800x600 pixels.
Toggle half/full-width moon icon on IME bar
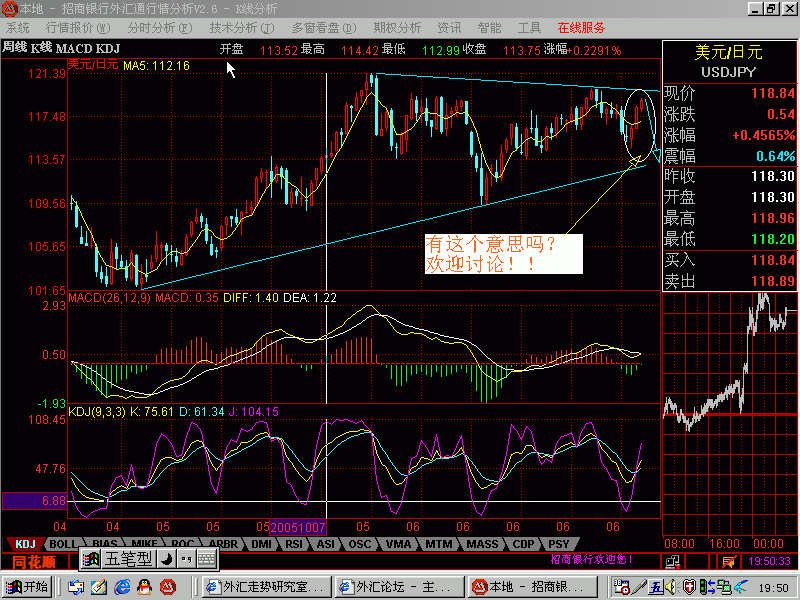pyautogui.click(x=166, y=559)
